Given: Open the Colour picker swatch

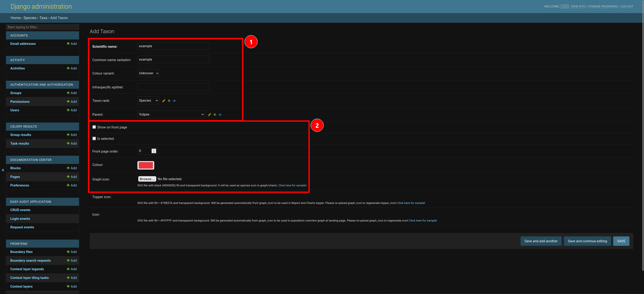Looking at the screenshot, I should pos(146,165).
